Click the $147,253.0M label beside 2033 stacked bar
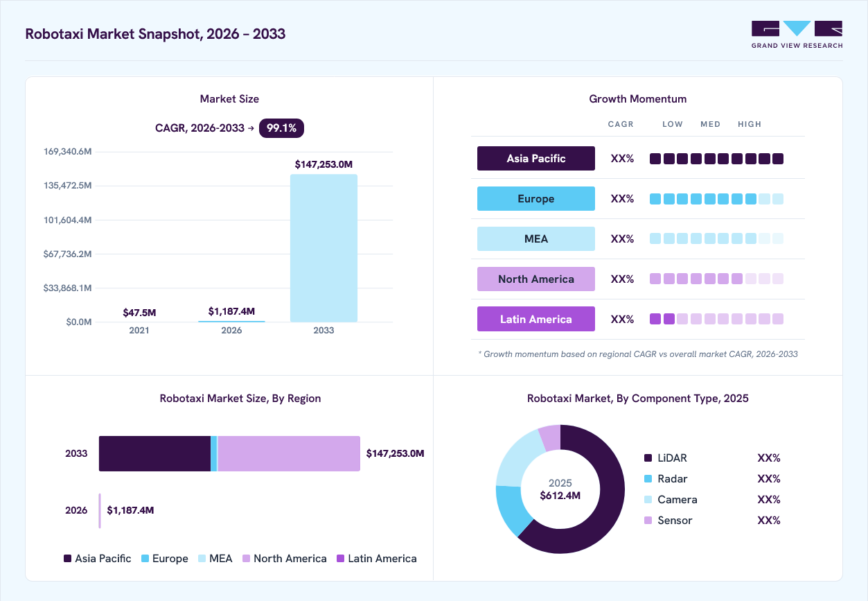The height and width of the screenshot is (601, 868). coord(395,454)
